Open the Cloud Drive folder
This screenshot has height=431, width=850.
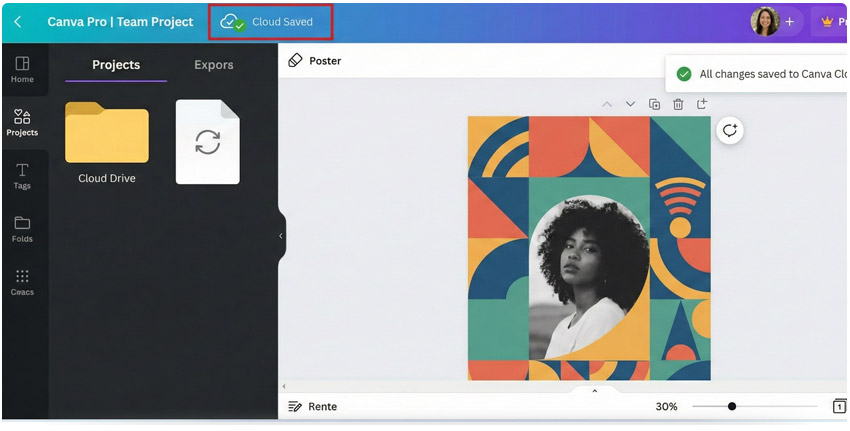(107, 135)
